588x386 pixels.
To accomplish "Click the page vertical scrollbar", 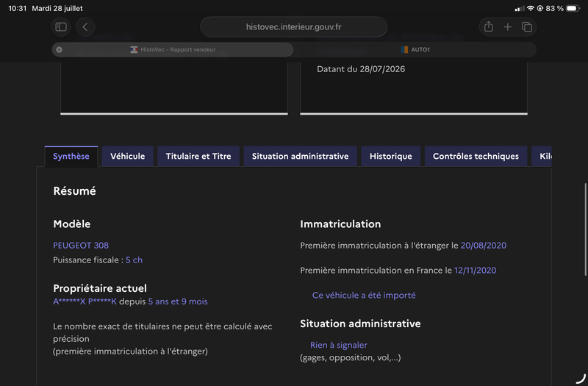I will (585, 229).
